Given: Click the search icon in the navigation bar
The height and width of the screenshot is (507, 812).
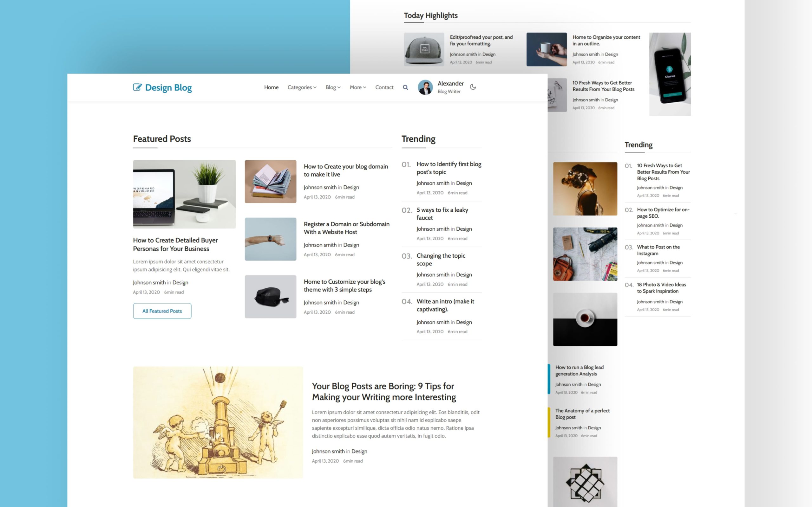Looking at the screenshot, I should click(x=405, y=87).
